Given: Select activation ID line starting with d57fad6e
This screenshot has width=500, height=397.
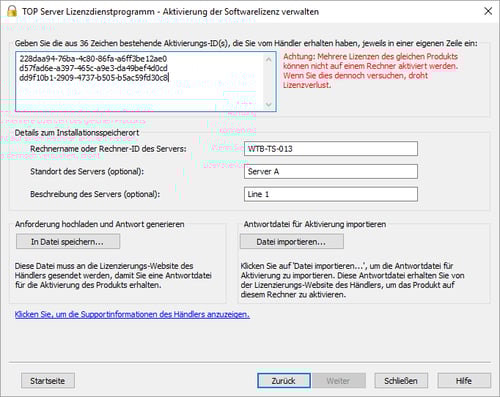Looking at the screenshot, I should tap(93, 68).
